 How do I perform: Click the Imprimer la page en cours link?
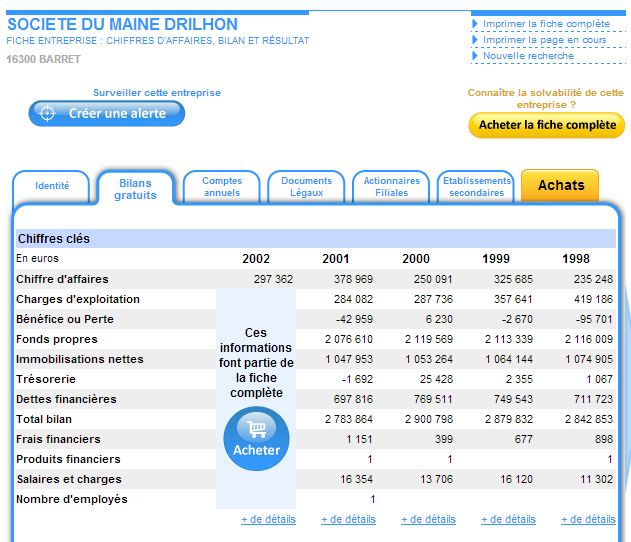coord(544,40)
